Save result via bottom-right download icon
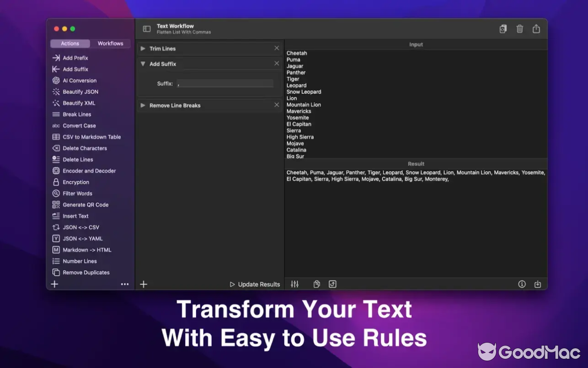 click(x=537, y=284)
